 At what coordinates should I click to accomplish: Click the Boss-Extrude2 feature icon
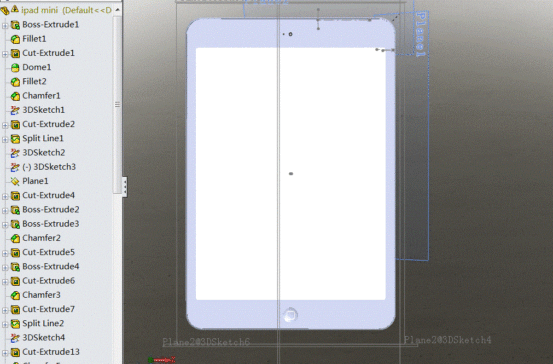coord(15,210)
